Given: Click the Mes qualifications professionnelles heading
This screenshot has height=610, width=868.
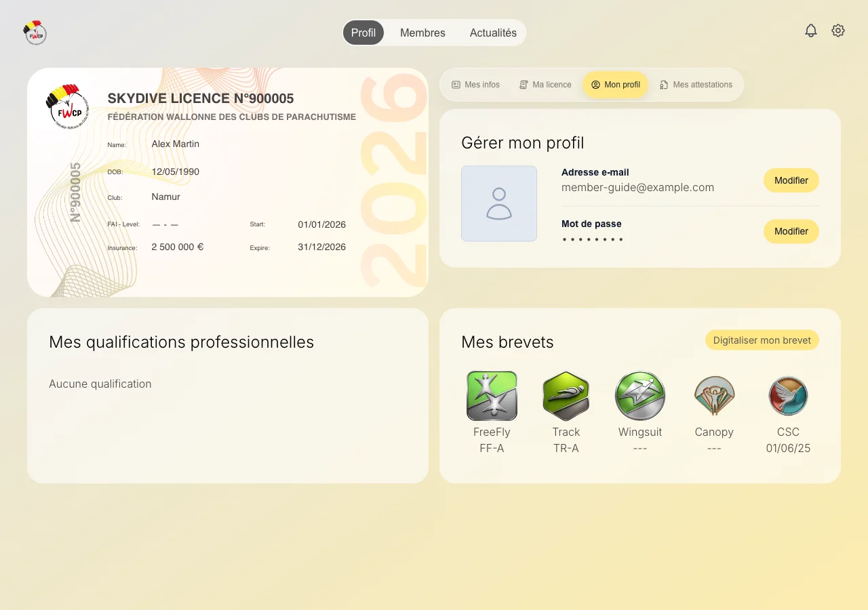Looking at the screenshot, I should click(182, 342).
